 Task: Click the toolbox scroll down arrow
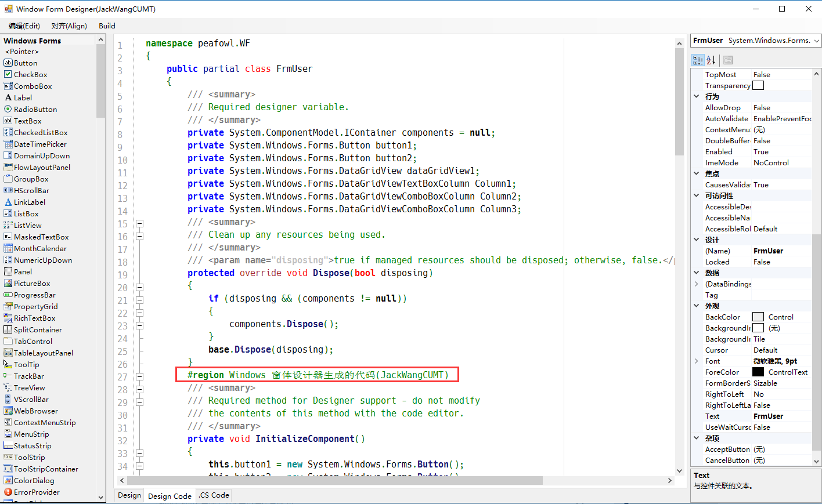(x=101, y=497)
